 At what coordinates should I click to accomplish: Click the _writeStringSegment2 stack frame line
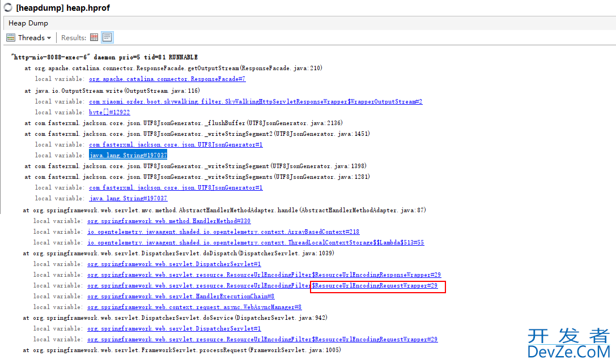[197, 134]
